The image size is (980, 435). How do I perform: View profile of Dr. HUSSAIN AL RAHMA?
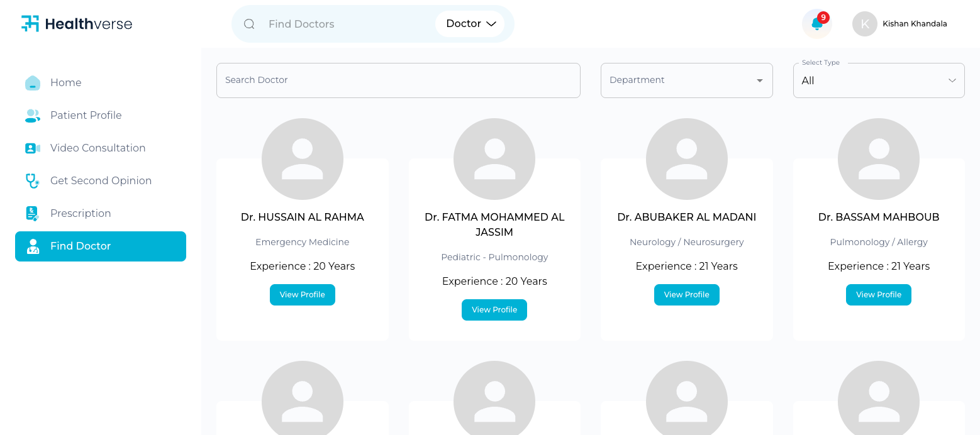(x=303, y=294)
